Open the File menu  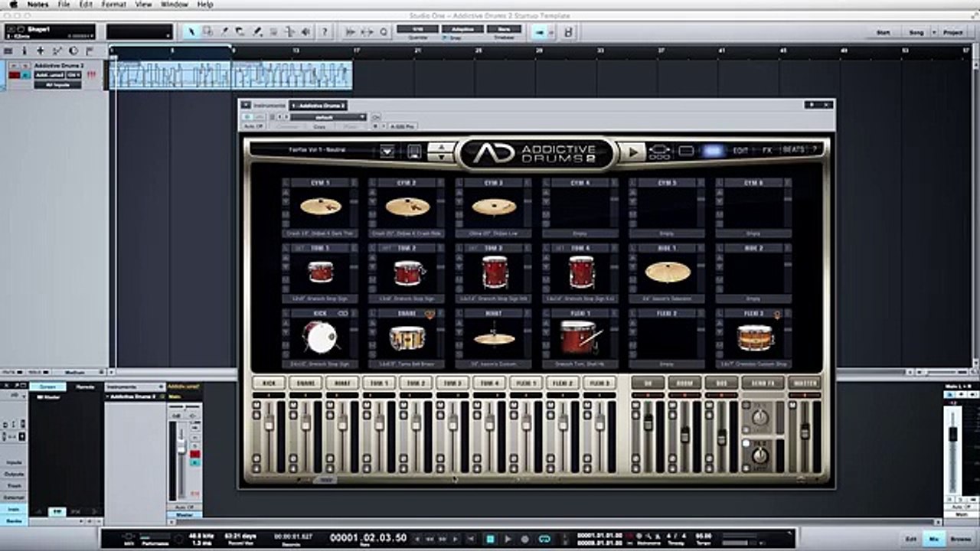click(x=64, y=5)
